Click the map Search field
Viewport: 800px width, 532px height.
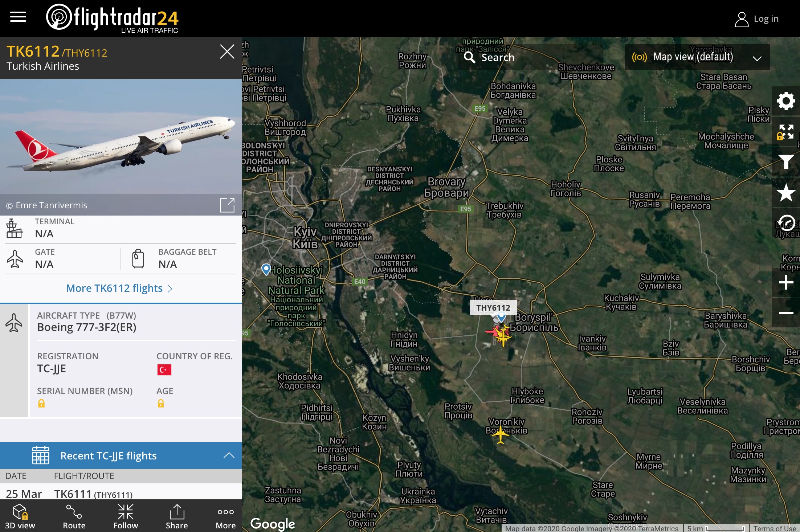tap(531, 57)
